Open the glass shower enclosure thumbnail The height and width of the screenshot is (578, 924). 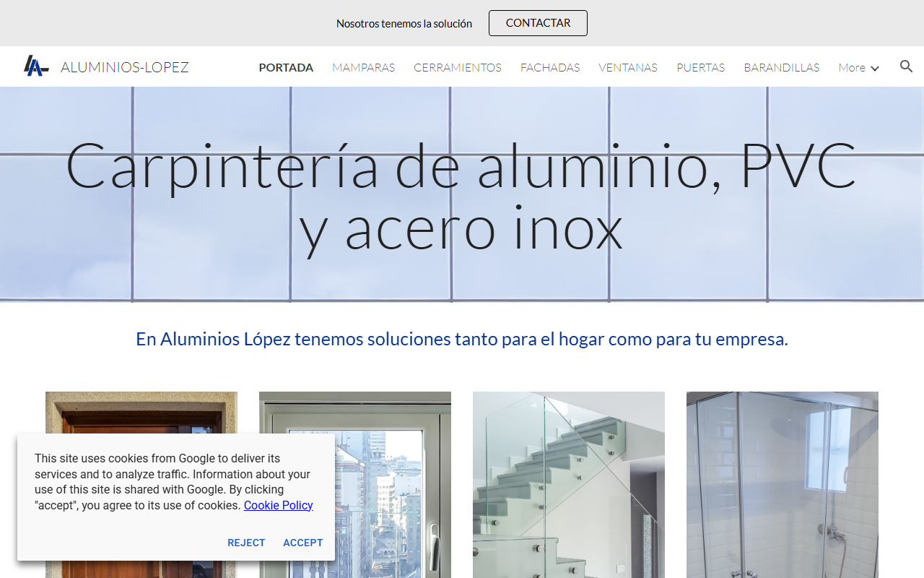point(783,485)
